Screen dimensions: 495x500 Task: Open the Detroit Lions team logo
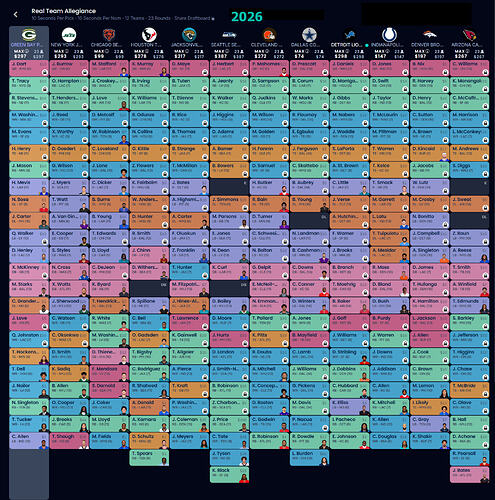click(x=349, y=35)
